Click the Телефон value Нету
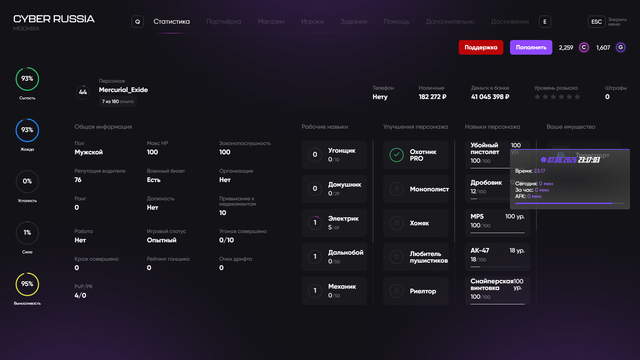Image resolution: width=640 pixels, height=360 pixels. [380, 97]
